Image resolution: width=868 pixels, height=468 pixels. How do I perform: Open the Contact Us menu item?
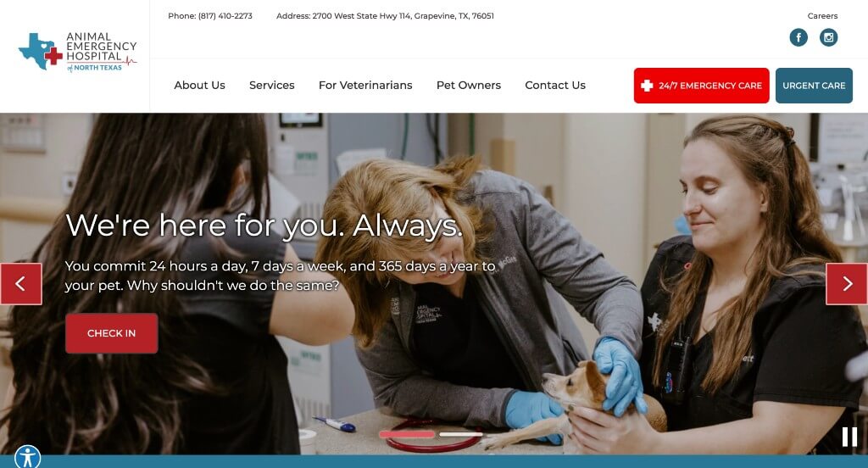[555, 86]
